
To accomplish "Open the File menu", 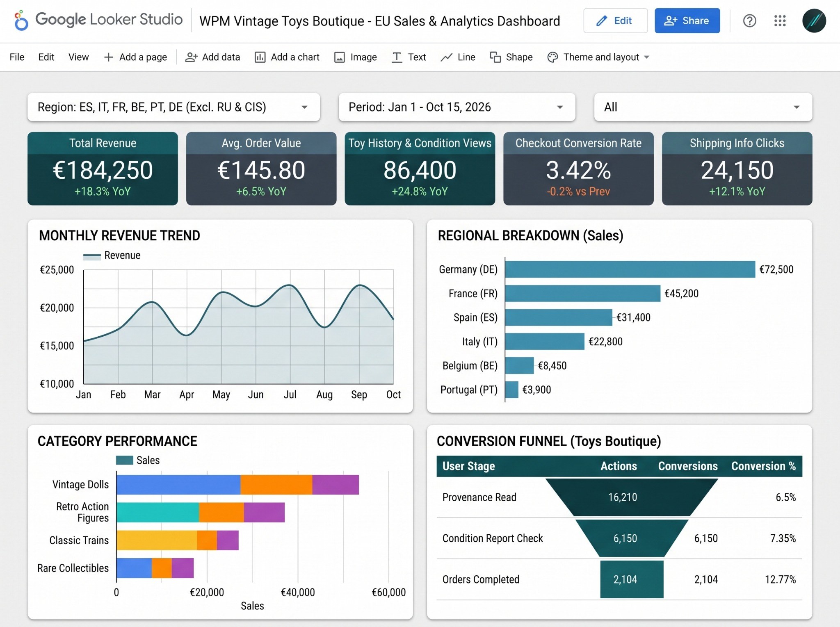I will 17,57.
